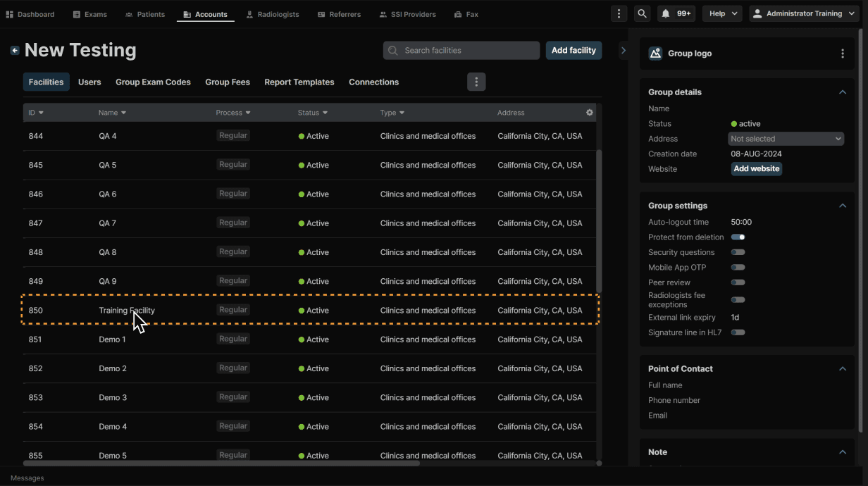The width and height of the screenshot is (868, 486).
Task: Select the QA 4 facility name
Action: click(108, 136)
